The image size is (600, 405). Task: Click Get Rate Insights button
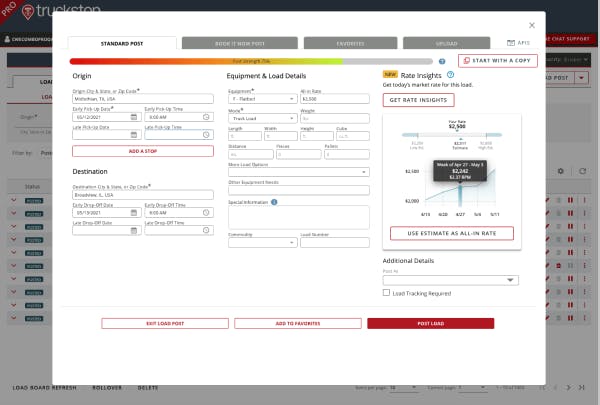pos(418,100)
